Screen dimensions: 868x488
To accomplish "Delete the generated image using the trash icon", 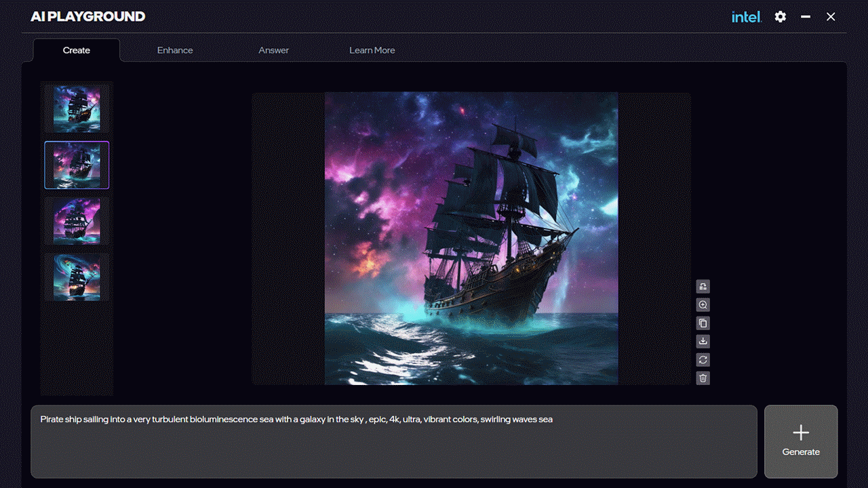I will [703, 378].
